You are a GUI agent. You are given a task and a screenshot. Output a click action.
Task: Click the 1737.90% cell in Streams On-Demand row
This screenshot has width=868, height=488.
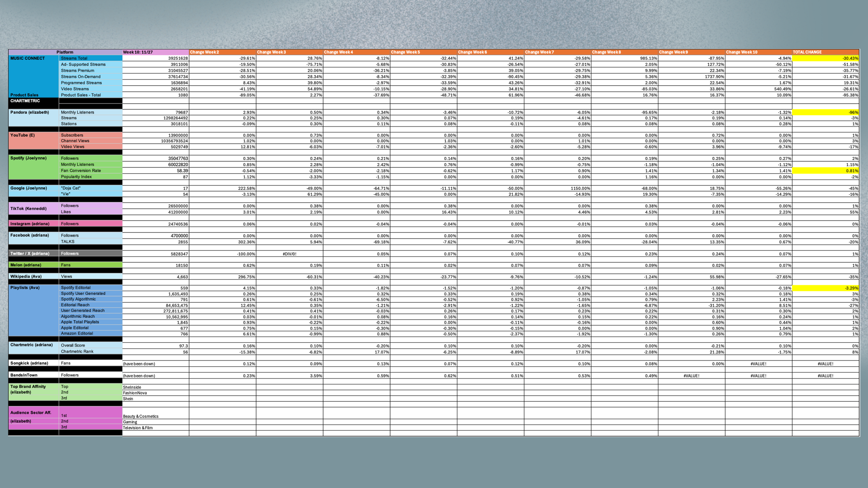(692, 77)
